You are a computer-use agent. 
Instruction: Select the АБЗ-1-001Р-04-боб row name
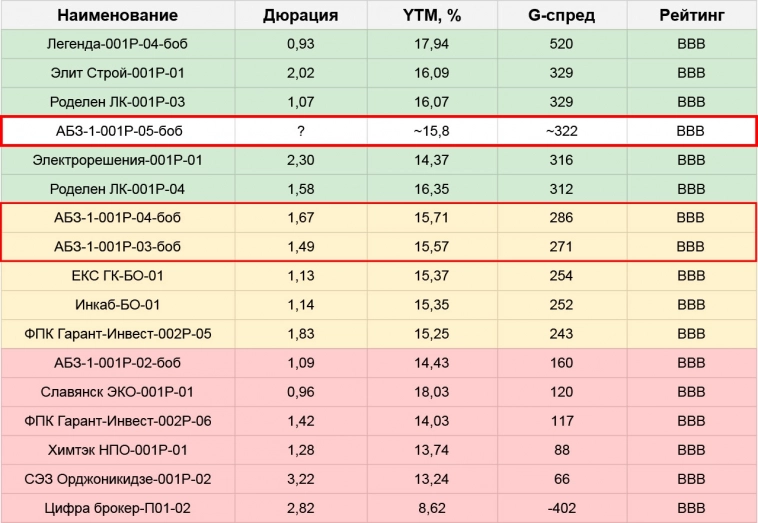(117, 217)
